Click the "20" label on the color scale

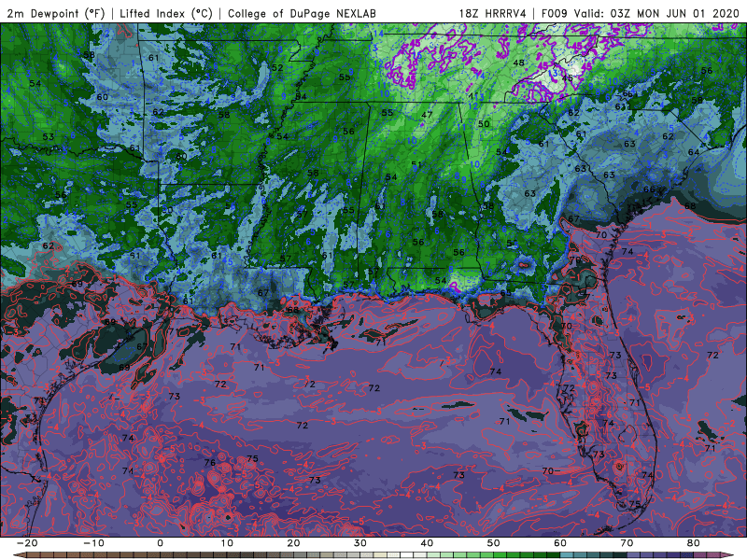pyautogui.click(x=293, y=543)
